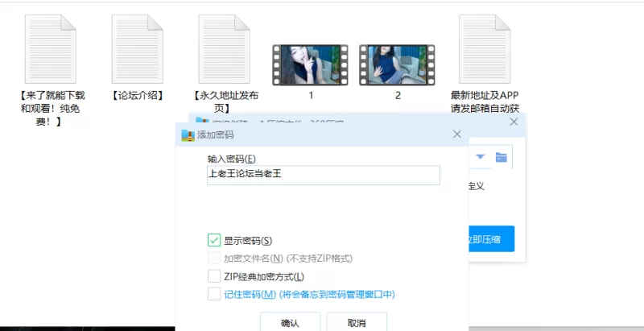Enable the 记住密码 checkbox

(x=214, y=294)
